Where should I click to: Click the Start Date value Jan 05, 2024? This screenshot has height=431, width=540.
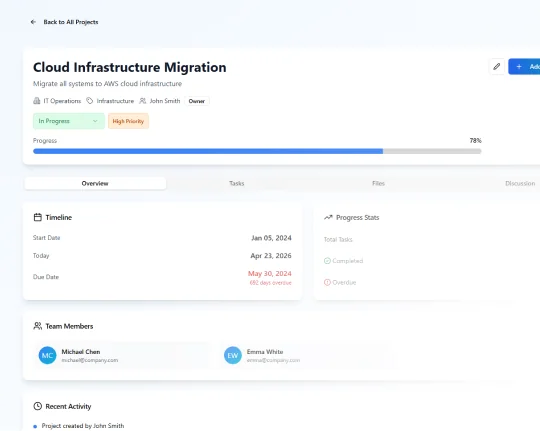pos(271,238)
